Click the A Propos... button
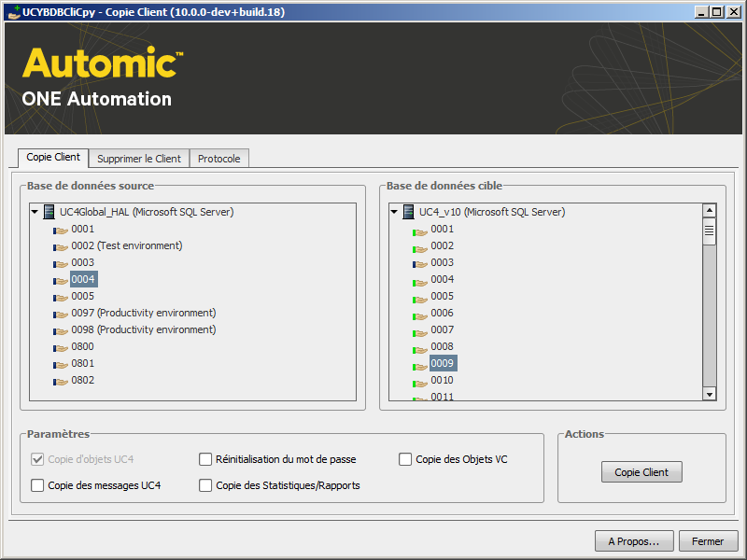 click(x=634, y=541)
